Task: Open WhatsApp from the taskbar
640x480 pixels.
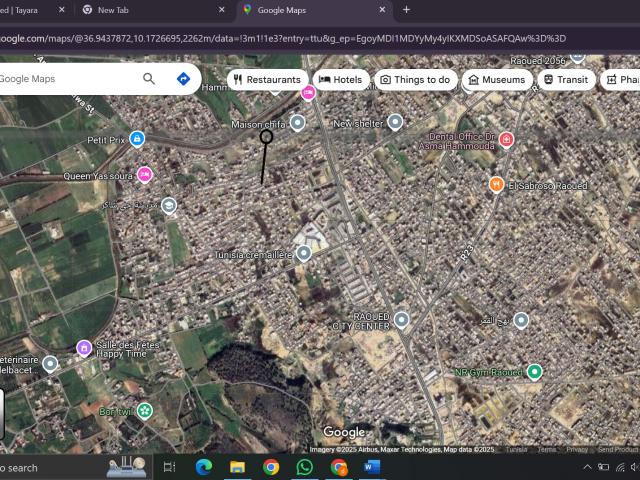Action: click(305, 467)
